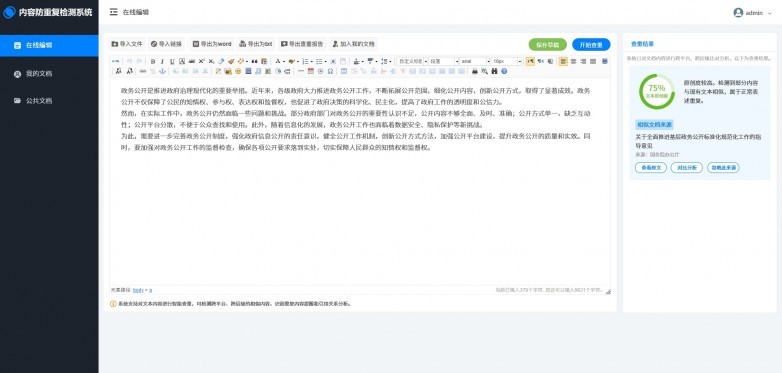Image resolution: width=782 pixels, height=373 pixels.
Task: Expand the auto-typeset options arrow
Action: [x=247, y=61]
